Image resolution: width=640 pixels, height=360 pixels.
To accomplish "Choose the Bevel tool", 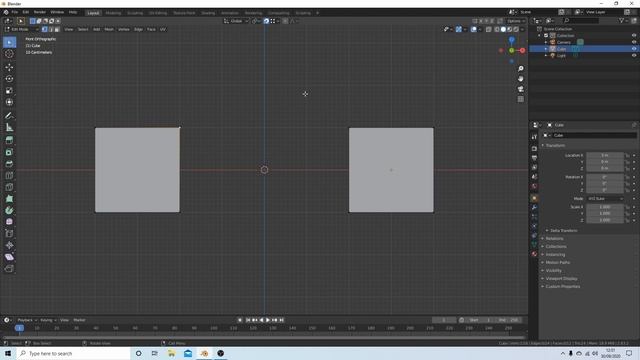I will click(x=9, y=164).
